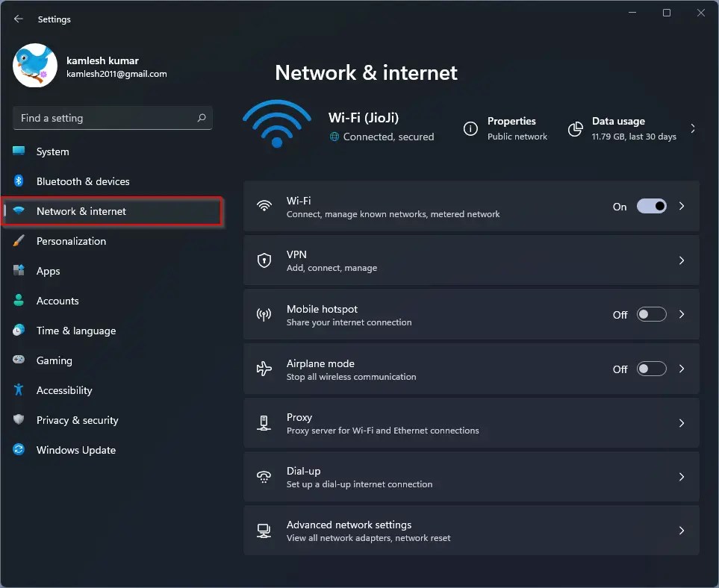719x588 pixels.
Task: Click Connected, secured status text
Action: pyautogui.click(x=388, y=137)
